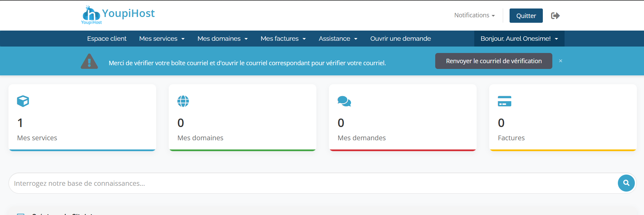Click Renvoyer le courriel de vérification
This screenshot has height=215, width=644.
click(x=493, y=61)
